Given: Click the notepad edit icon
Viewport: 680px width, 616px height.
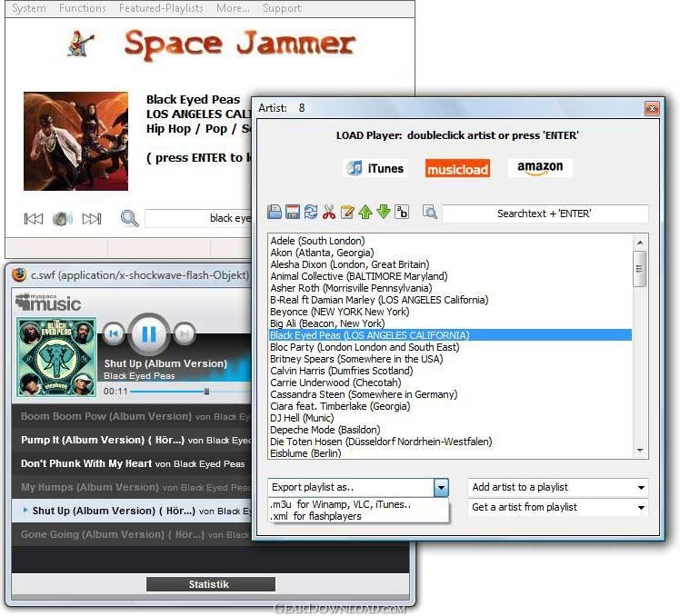Looking at the screenshot, I should point(347,212).
